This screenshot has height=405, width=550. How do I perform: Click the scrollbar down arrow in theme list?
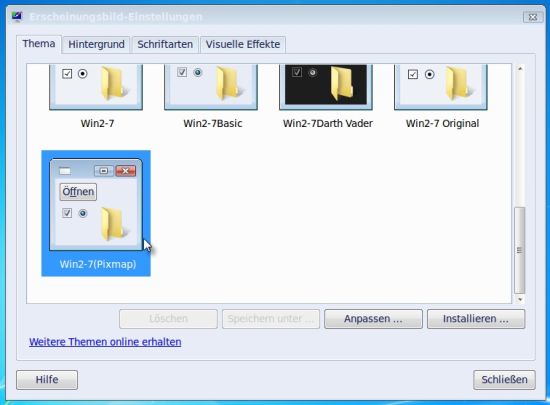coord(520,299)
